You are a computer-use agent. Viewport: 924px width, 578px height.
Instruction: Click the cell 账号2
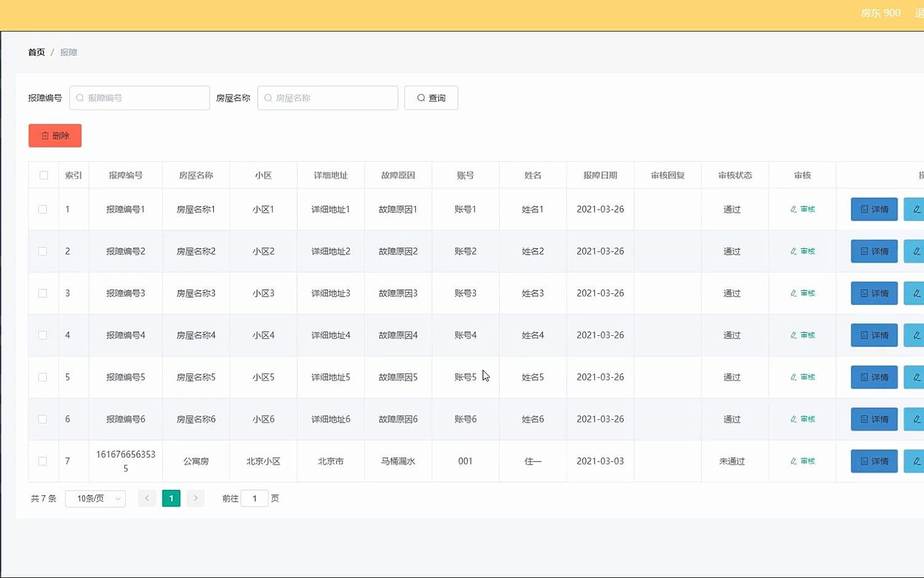click(x=466, y=251)
